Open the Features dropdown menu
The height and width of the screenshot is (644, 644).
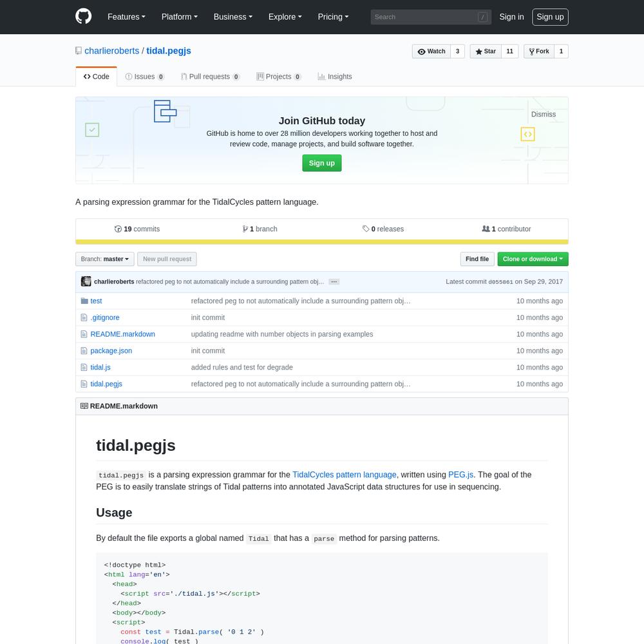point(126,17)
